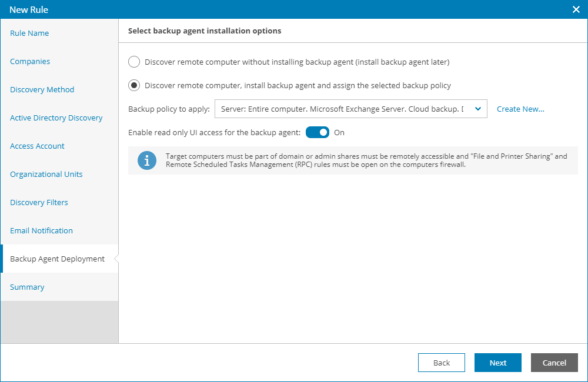Click the blue information icon
Screen dimensions: 588x382
[147, 160]
